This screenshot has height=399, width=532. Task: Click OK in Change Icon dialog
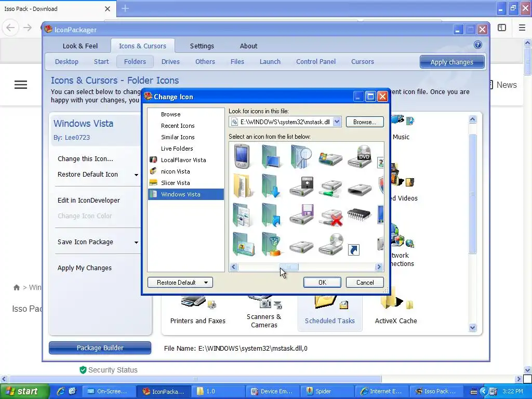(322, 283)
